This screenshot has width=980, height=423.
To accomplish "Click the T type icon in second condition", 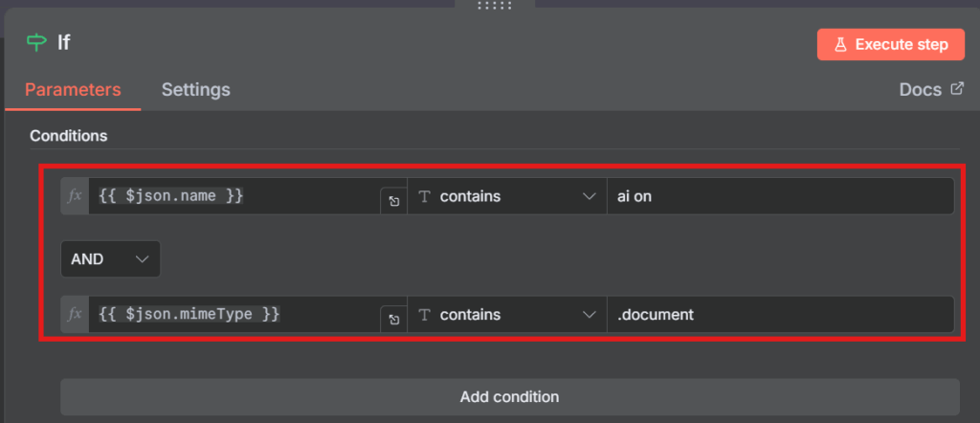I will (425, 314).
